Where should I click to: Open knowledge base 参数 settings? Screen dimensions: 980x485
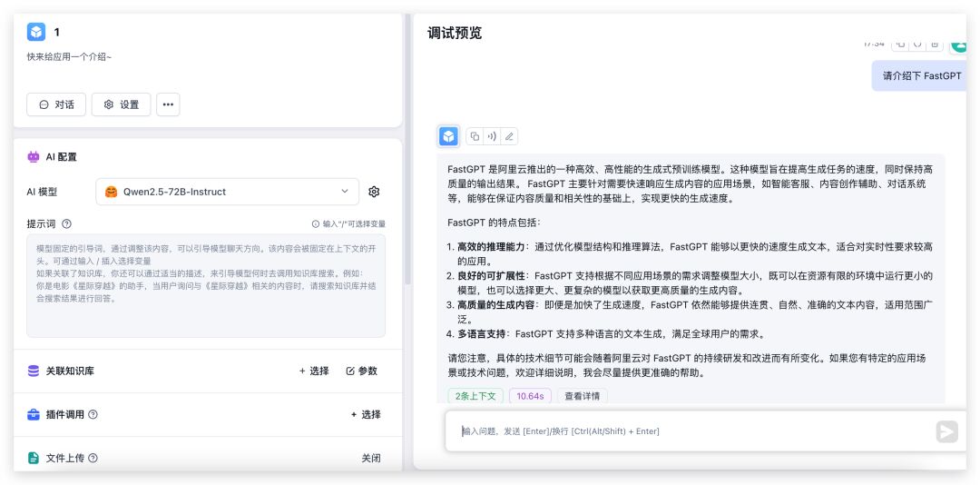(361, 371)
